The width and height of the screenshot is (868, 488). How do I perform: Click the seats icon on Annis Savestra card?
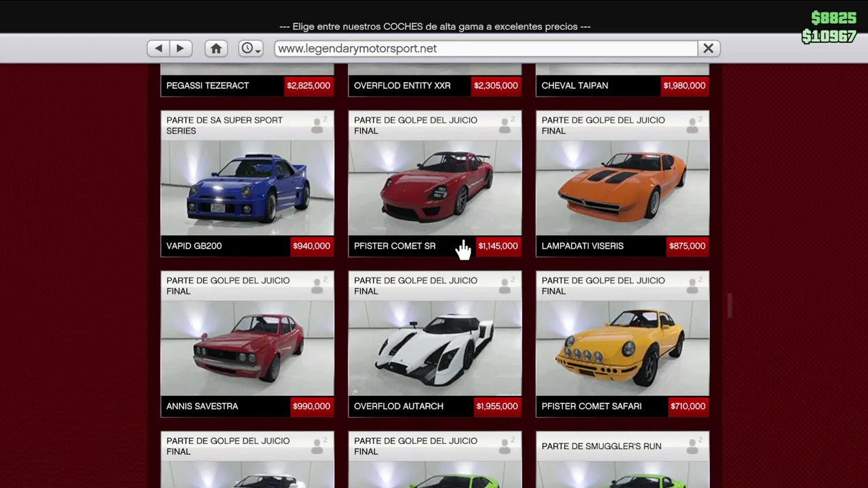coord(318,285)
